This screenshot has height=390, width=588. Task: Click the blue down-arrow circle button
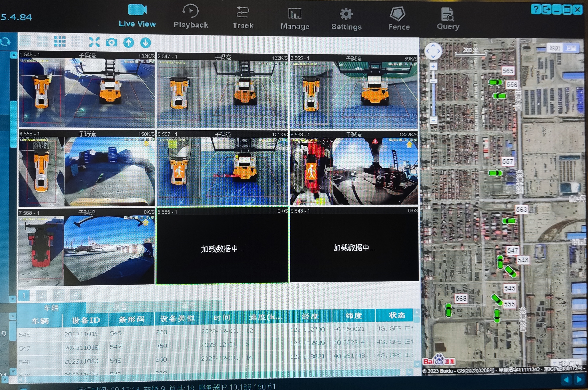146,43
